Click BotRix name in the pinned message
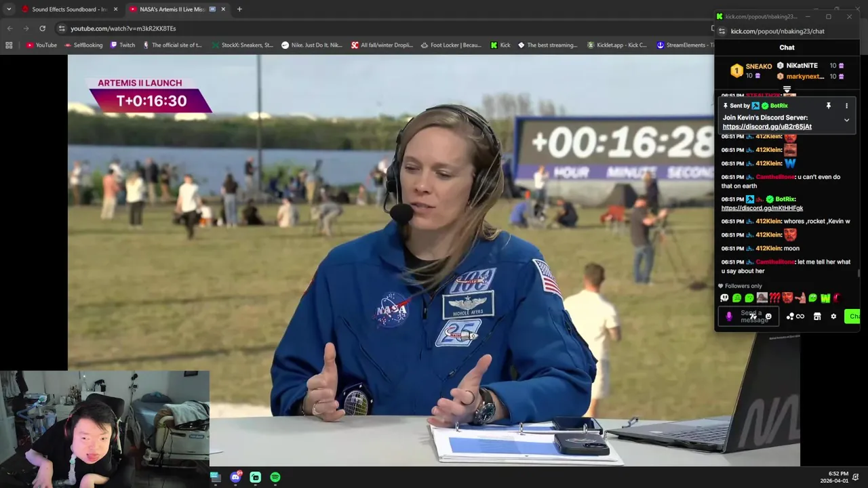This screenshot has height=488, width=868. 778,106
